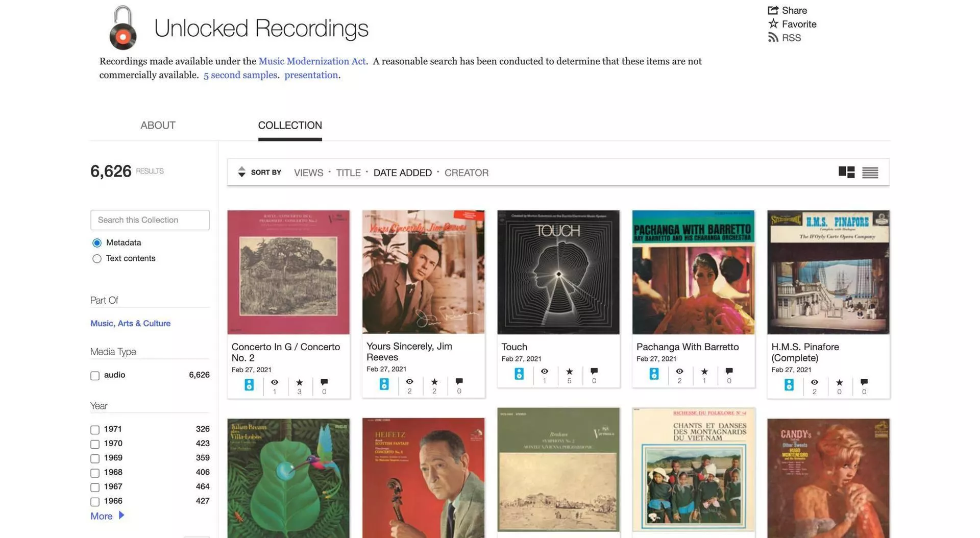Click the Favorite star icon

pyautogui.click(x=773, y=23)
